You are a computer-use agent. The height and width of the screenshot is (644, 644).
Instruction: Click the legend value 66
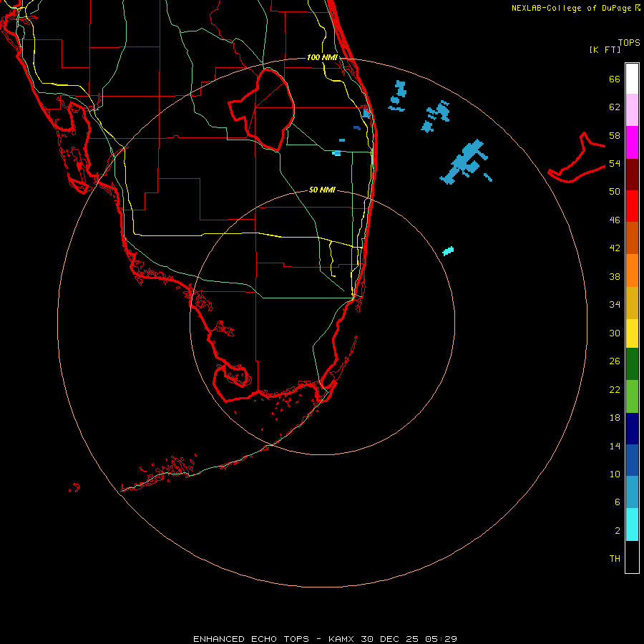pos(615,79)
